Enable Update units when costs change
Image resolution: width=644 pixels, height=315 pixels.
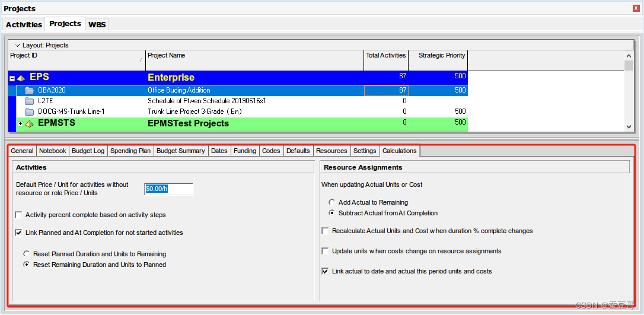(x=326, y=251)
